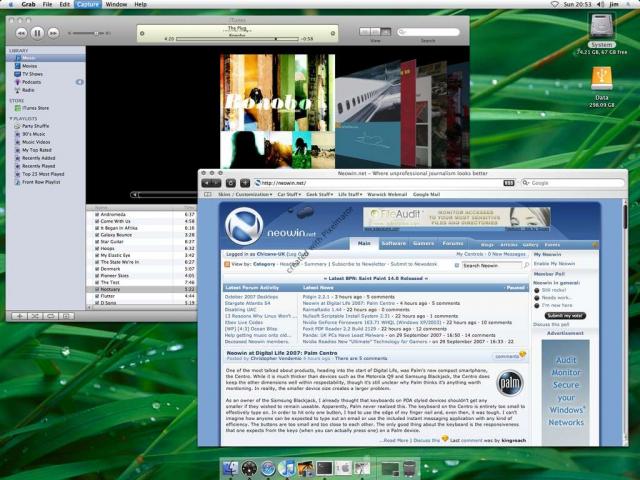Open Finder from the Dock
Viewport: 640px width, 480px height.
tap(231, 468)
